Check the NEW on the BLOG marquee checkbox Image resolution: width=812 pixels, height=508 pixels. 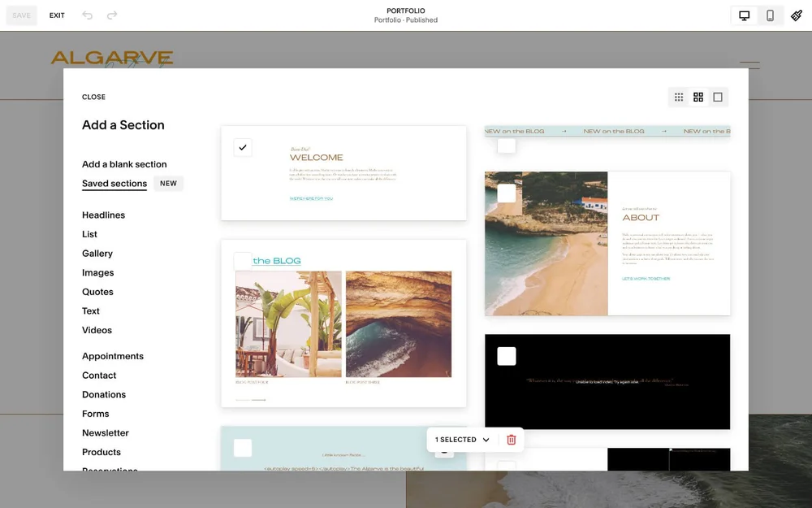point(507,145)
